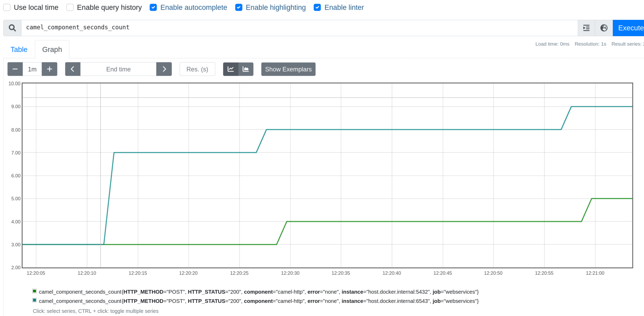Screen dimensions: 644x316
Task: Click the search magnifier icon in query bar
Action: [x=12, y=28]
